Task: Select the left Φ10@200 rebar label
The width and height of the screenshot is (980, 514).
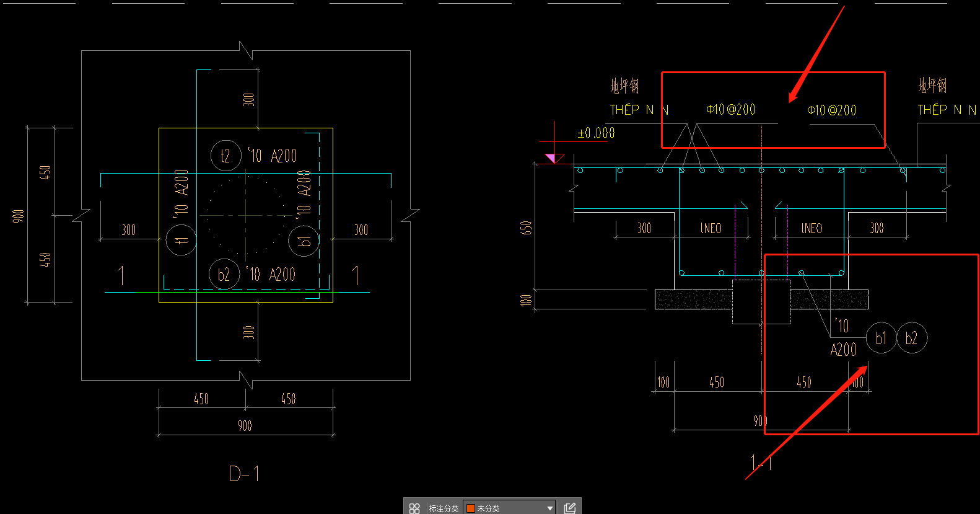Action: 731,110
